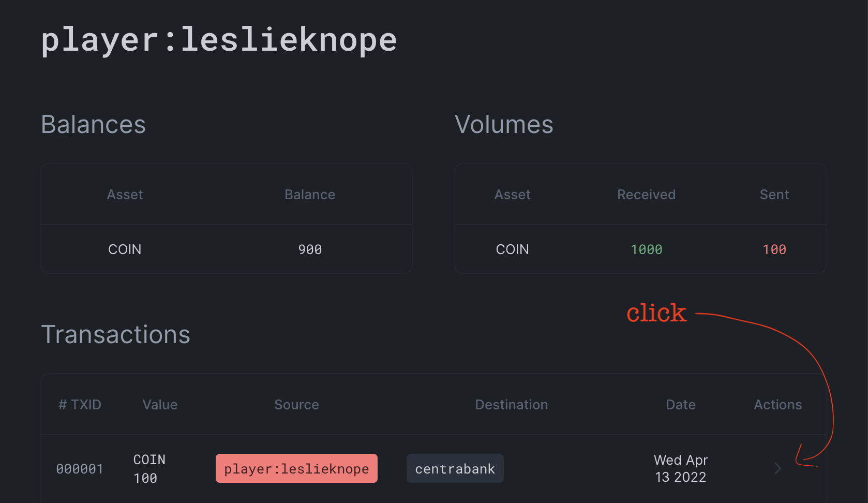Image resolution: width=868 pixels, height=503 pixels.
Task: Click the Source column header
Action: point(296,405)
